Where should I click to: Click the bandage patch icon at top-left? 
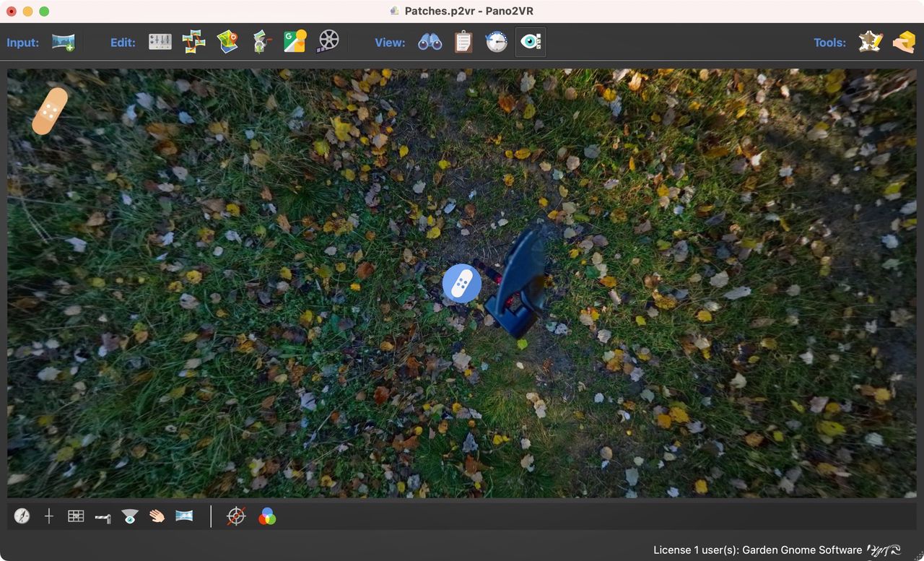(x=50, y=110)
